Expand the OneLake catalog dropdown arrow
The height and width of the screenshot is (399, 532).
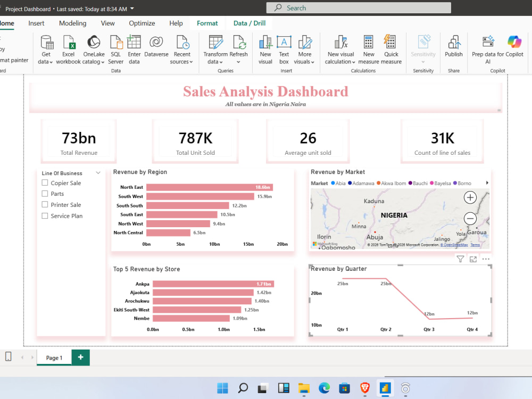[103, 62]
